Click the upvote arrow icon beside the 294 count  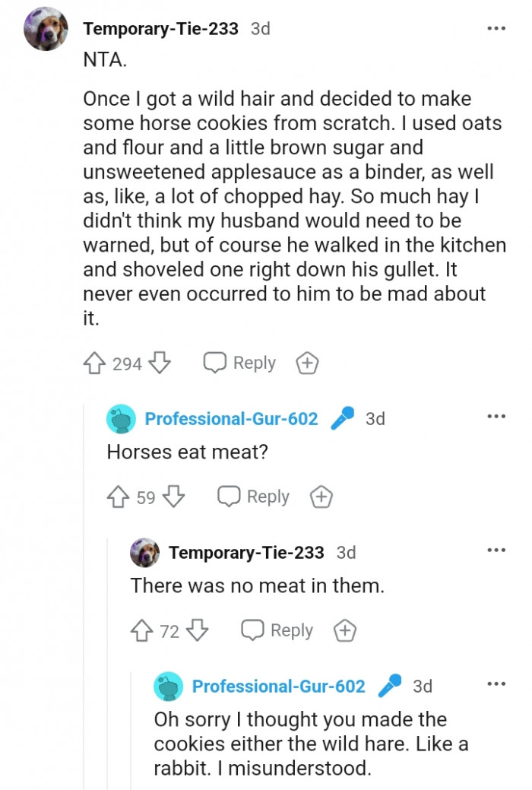click(95, 363)
